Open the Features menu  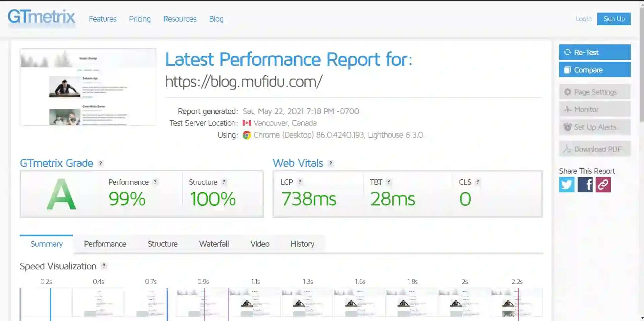(x=102, y=19)
